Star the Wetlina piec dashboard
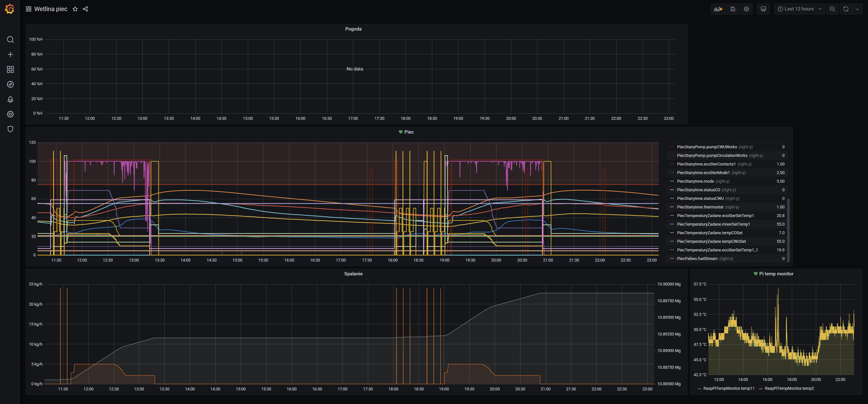Image resolution: width=868 pixels, height=404 pixels. (x=75, y=9)
